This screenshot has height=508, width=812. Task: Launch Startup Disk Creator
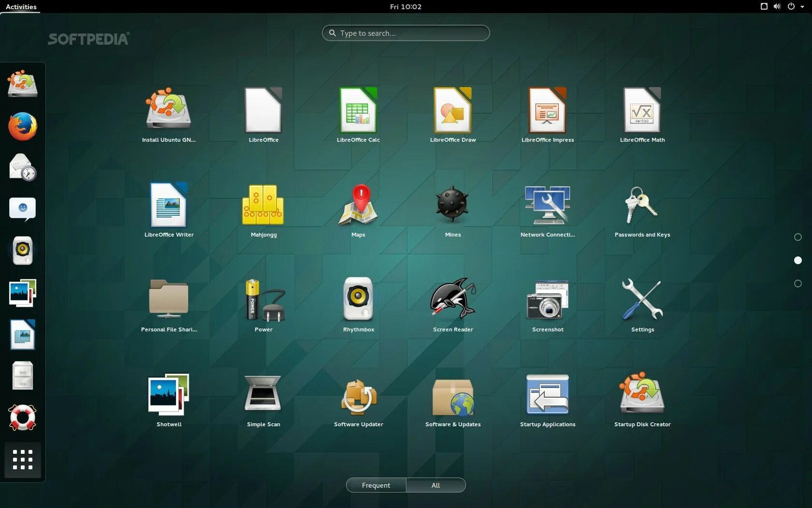pyautogui.click(x=642, y=399)
